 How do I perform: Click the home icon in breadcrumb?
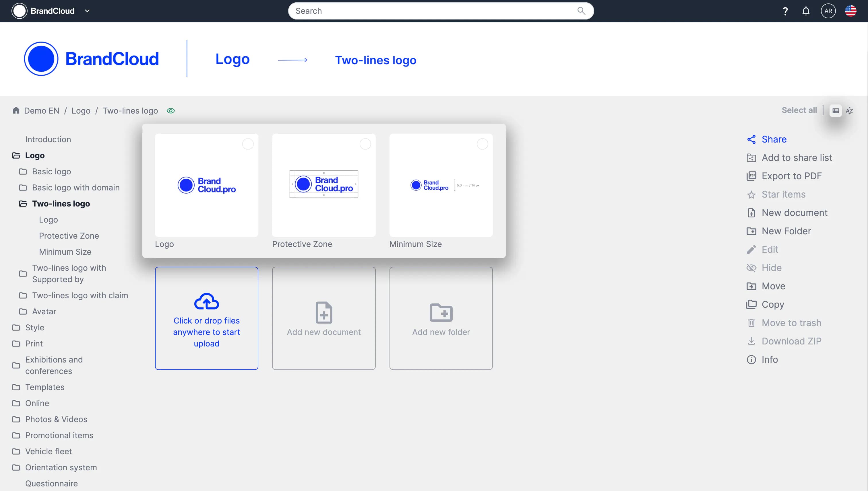point(16,111)
